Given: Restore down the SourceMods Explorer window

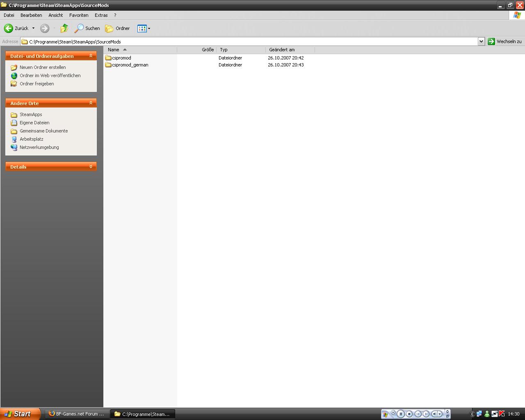Looking at the screenshot, I should point(510,5).
